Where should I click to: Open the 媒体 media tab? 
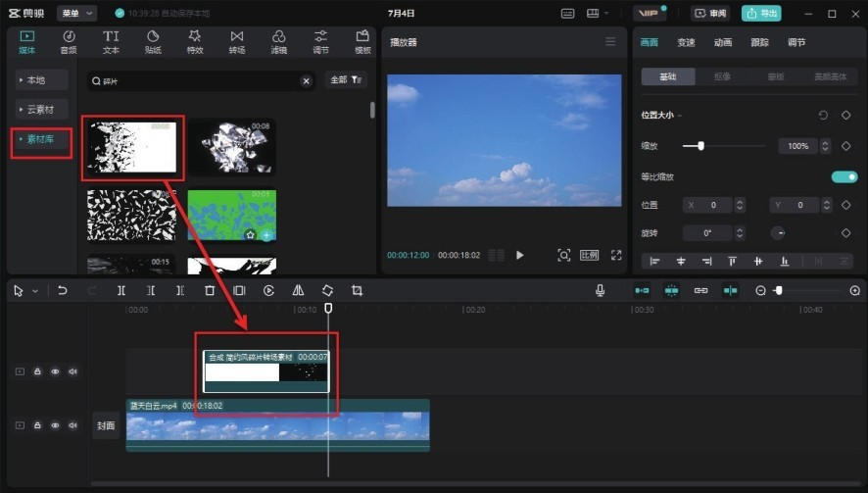[x=26, y=42]
